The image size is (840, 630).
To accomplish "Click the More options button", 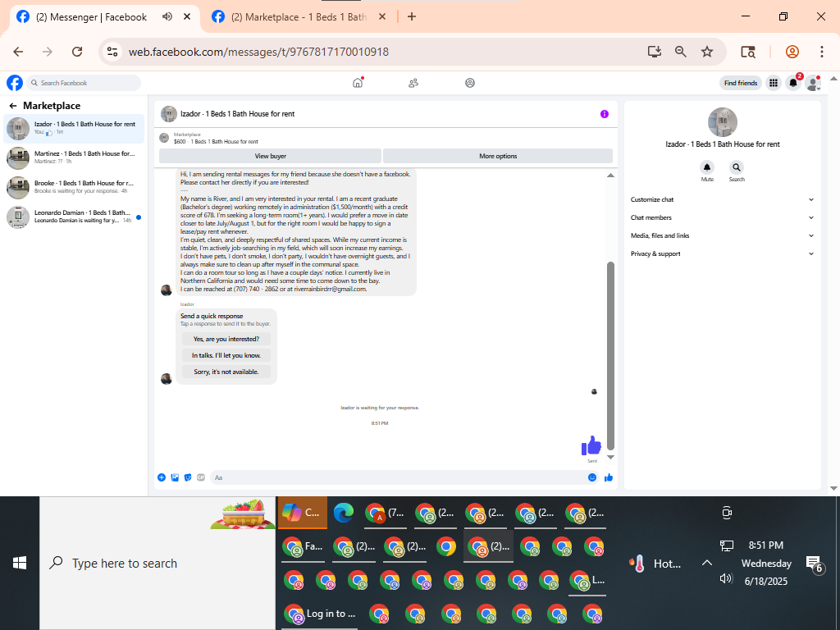I will [x=498, y=156].
